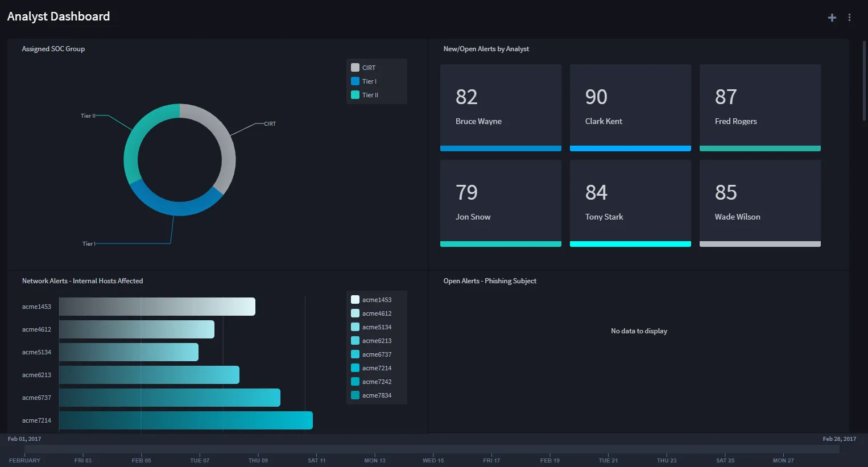Click the Feb 28, 2017 timeline end date

(840, 439)
